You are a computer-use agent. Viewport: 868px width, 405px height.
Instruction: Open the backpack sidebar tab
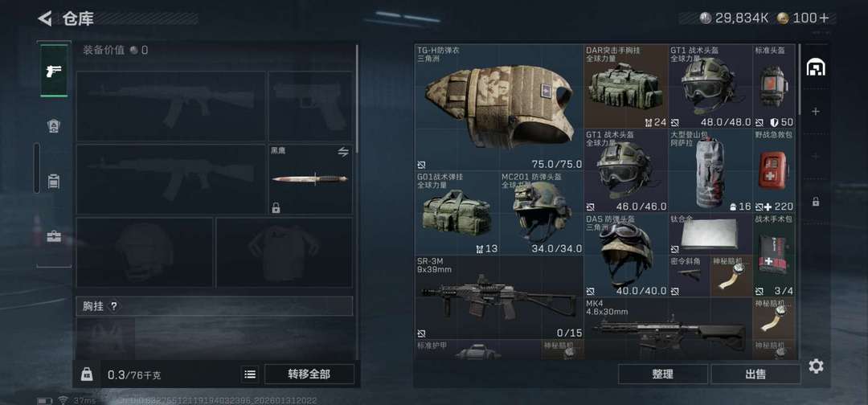(x=54, y=181)
